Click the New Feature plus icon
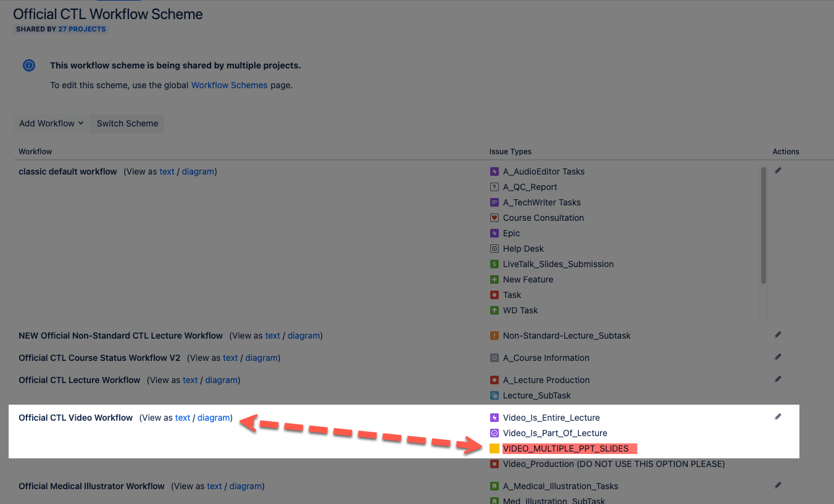 coord(494,279)
